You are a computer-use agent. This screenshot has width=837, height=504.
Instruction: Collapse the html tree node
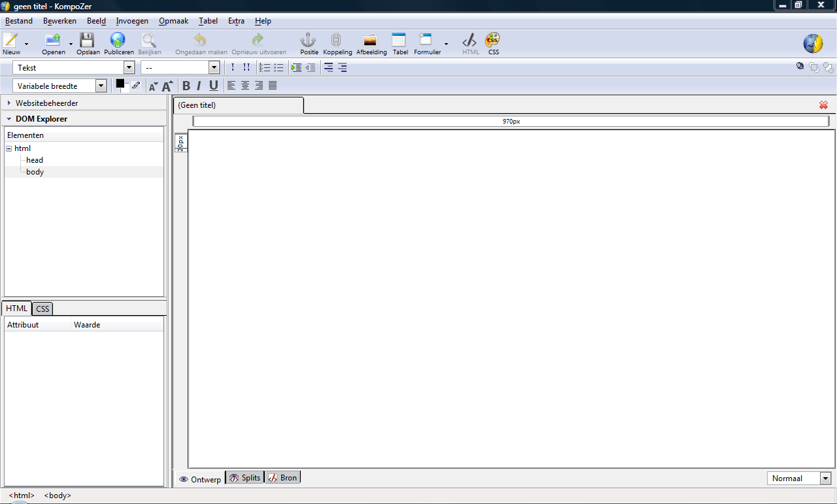9,148
